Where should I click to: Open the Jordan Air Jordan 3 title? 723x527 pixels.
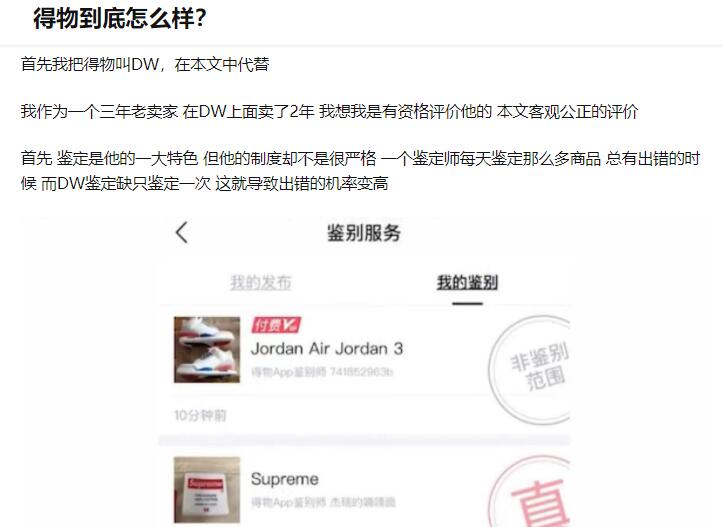[327, 349]
